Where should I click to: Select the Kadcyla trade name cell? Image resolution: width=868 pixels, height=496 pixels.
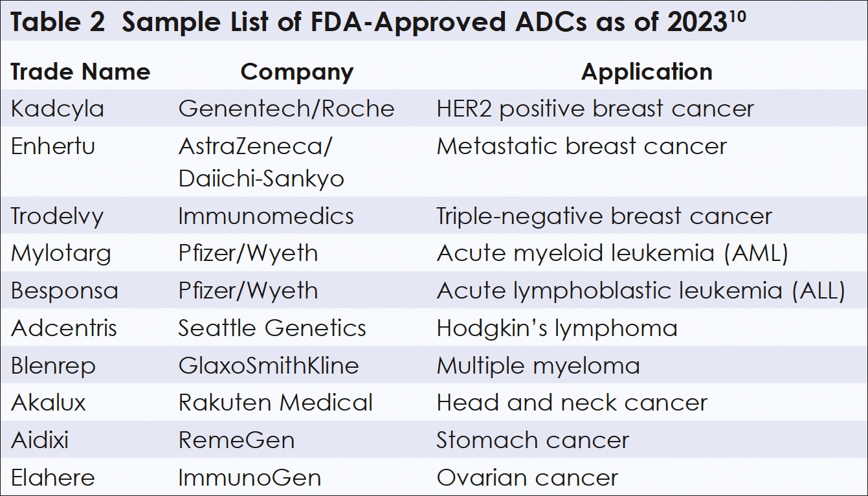(57, 108)
